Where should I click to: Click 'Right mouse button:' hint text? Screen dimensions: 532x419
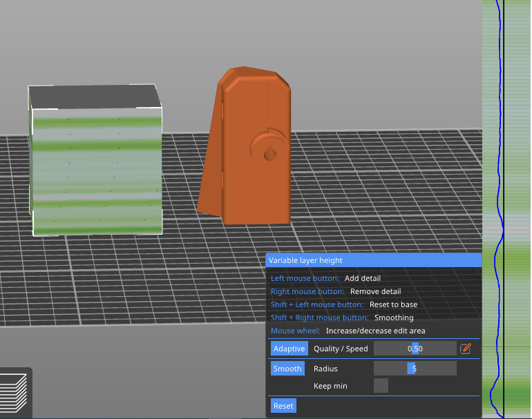point(307,291)
